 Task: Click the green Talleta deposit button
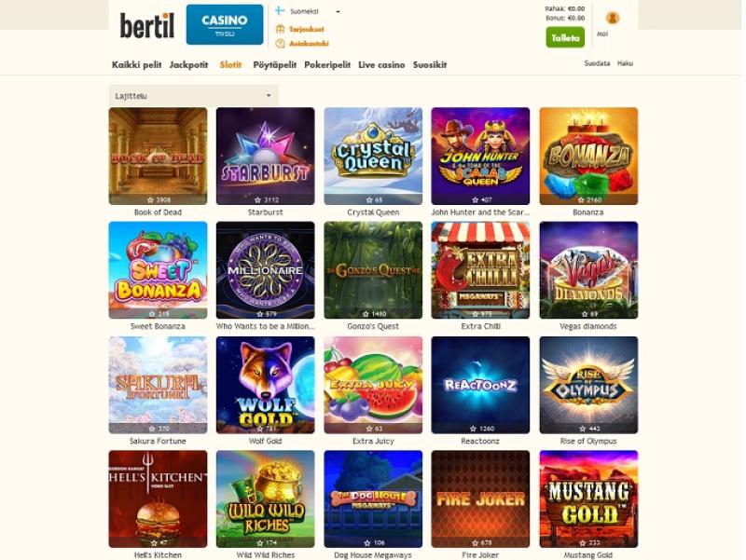[x=565, y=37]
